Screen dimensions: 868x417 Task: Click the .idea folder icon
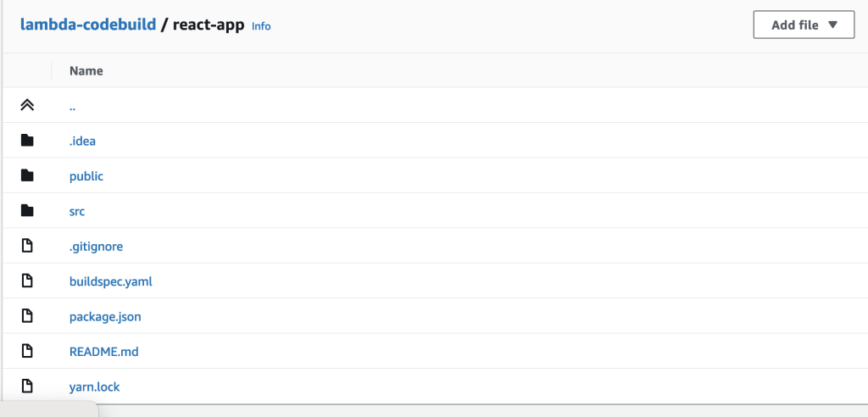point(27,140)
